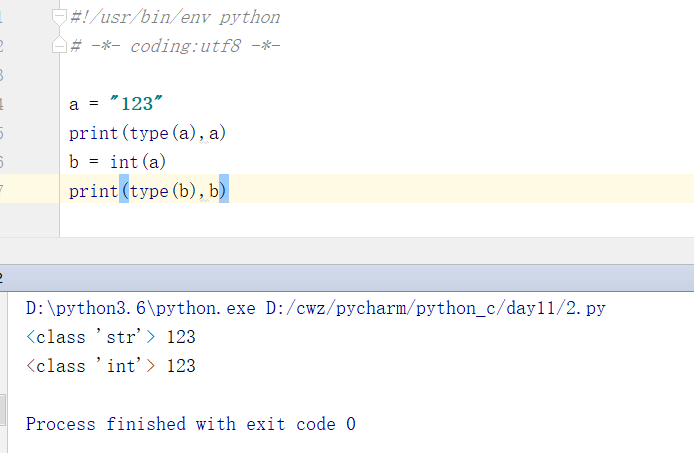This screenshot has width=694, height=453.
Task: Toggle the fold end marker on coding:utf8 line
Action: pyautogui.click(x=59, y=45)
